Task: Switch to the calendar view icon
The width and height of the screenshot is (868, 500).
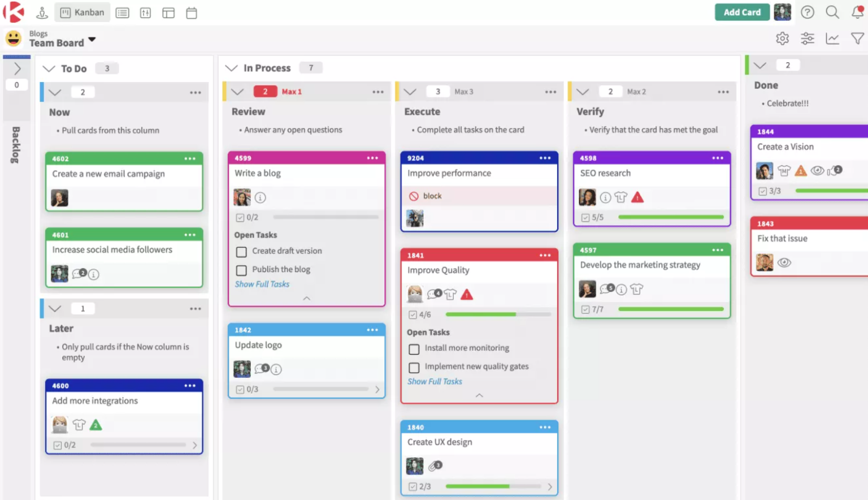Action: coord(192,12)
